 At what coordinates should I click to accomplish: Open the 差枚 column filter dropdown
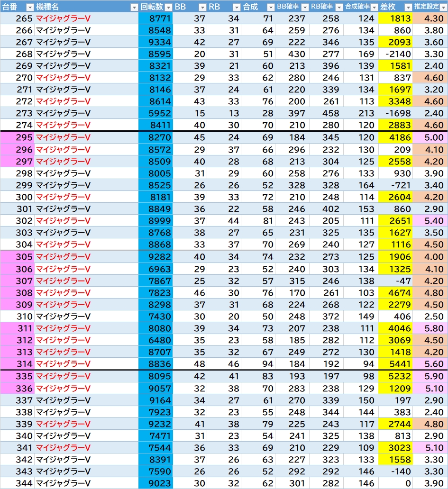tap(408, 7)
